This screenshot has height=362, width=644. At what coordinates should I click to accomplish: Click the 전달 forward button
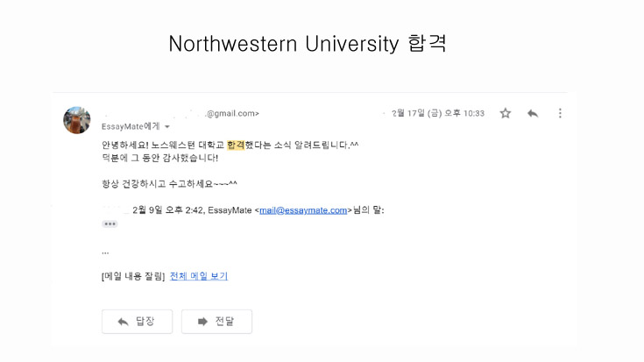pos(217,322)
